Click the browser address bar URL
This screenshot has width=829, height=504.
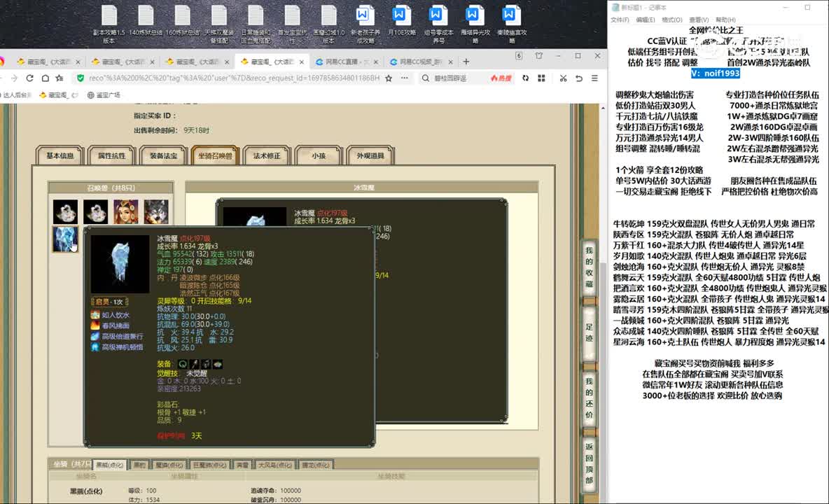pos(235,78)
